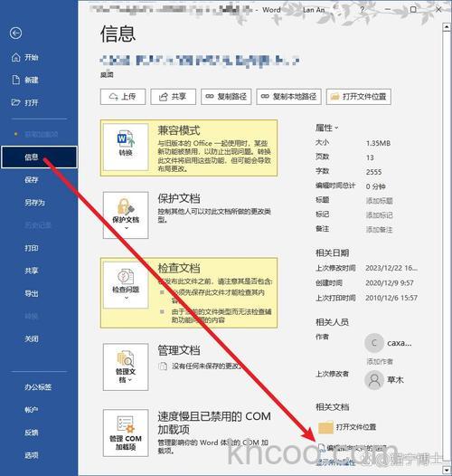This screenshot has height=476, width=452.
Task: Open the 帐户 page
Action: [32, 410]
